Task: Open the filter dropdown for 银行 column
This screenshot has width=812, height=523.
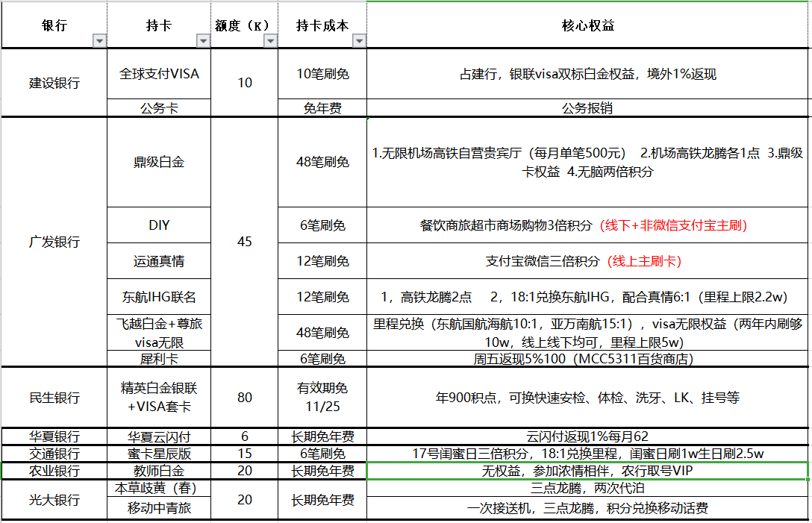Action: (x=99, y=40)
